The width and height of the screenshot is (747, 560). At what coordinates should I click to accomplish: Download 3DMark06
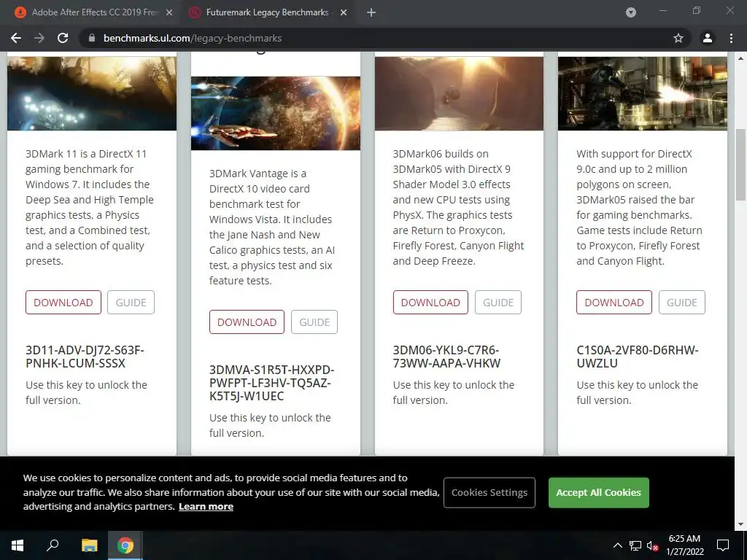tap(430, 303)
